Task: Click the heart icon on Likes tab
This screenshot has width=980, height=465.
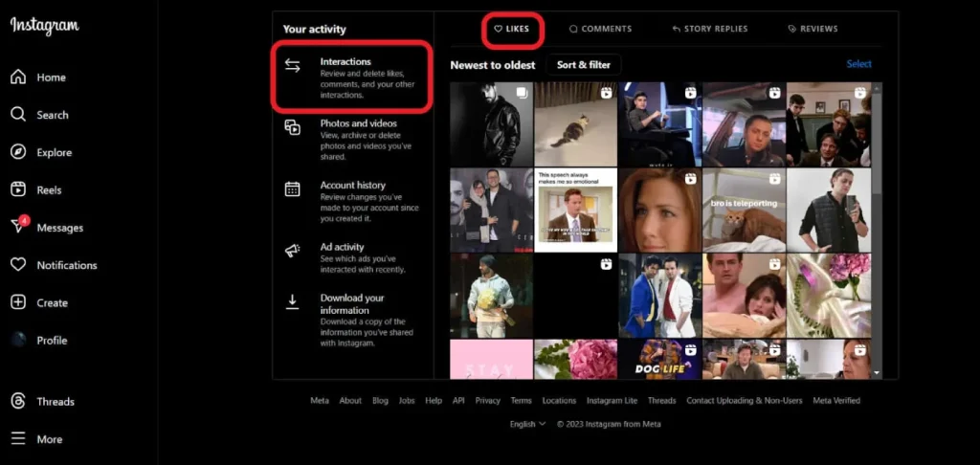Action: point(498,29)
